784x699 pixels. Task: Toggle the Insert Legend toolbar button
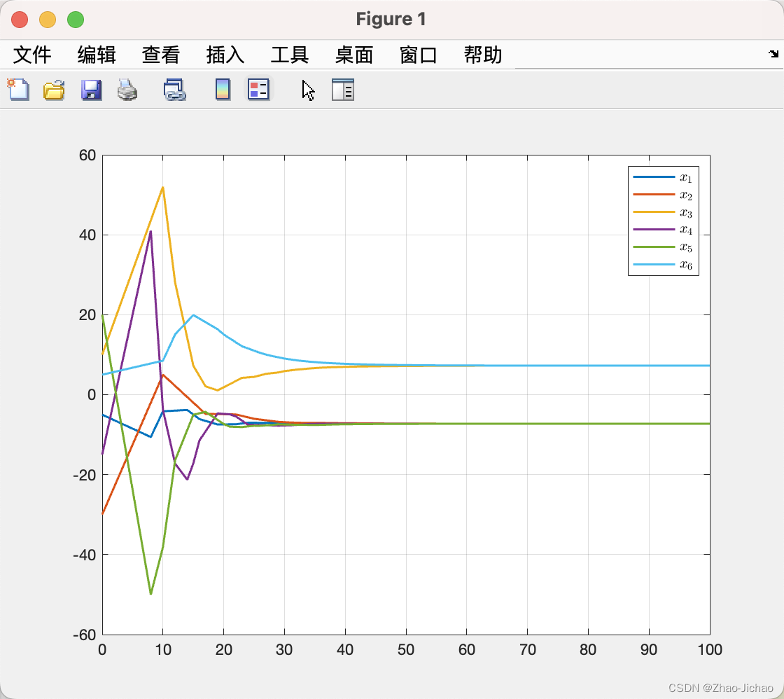[x=258, y=90]
